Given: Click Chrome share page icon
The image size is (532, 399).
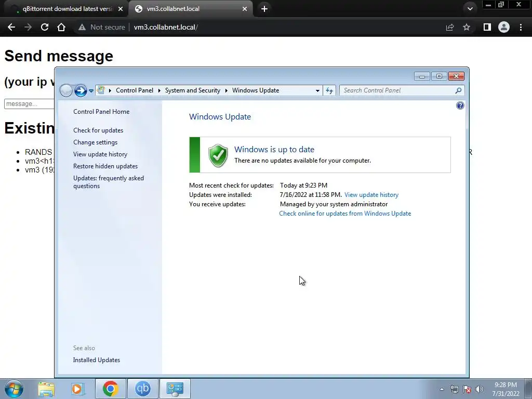Looking at the screenshot, I should coord(450,27).
